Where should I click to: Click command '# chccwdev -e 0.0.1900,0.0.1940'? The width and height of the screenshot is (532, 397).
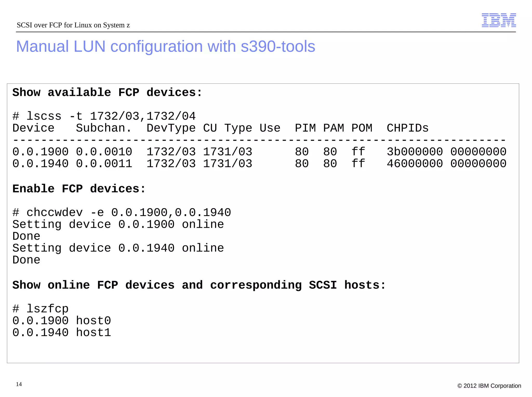pyautogui.click(x=122, y=213)
